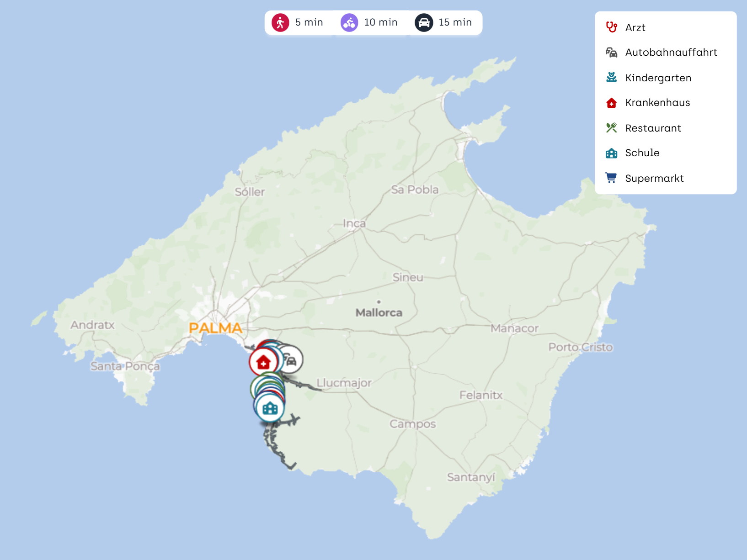Click the Autobahnauffahrt legend label
The image size is (747, 560).
coord(671,53)
